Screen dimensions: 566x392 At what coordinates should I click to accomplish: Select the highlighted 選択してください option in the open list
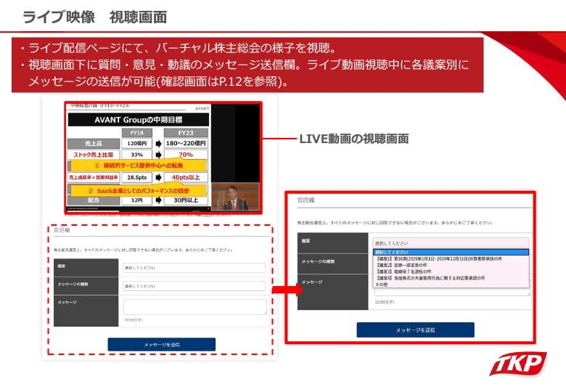451,252
